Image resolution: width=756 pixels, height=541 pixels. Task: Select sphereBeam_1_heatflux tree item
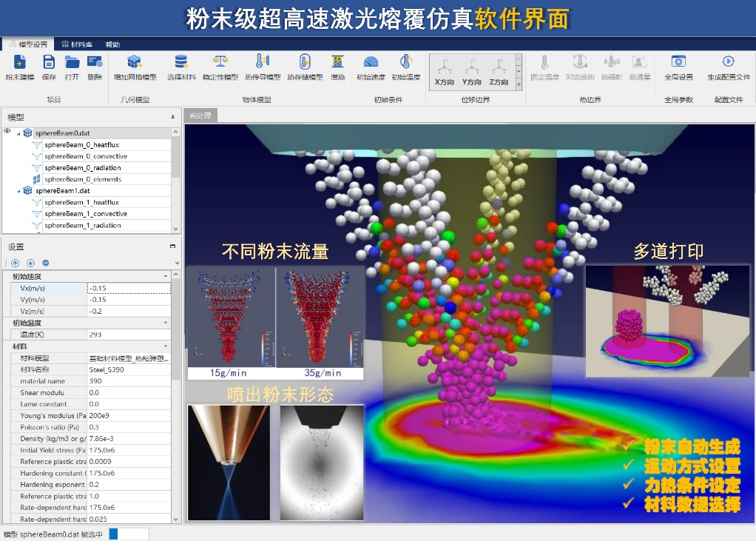(82, 203)
